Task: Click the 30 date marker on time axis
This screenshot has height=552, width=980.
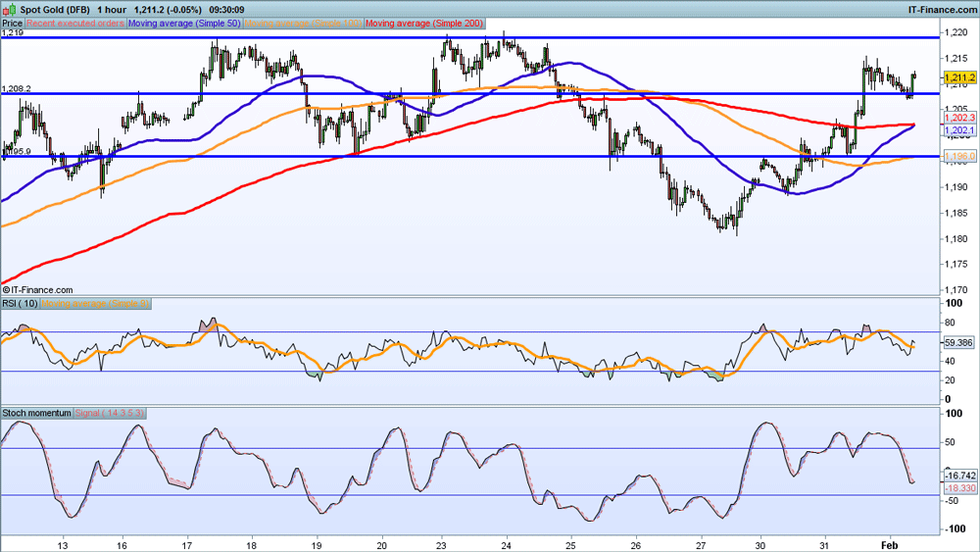Action: 760,545
